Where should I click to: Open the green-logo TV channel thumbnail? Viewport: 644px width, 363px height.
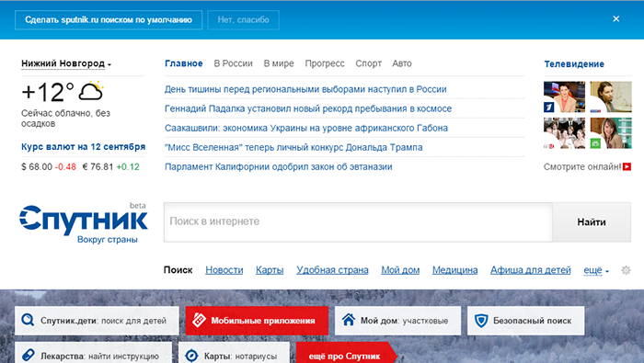[611, 133]
